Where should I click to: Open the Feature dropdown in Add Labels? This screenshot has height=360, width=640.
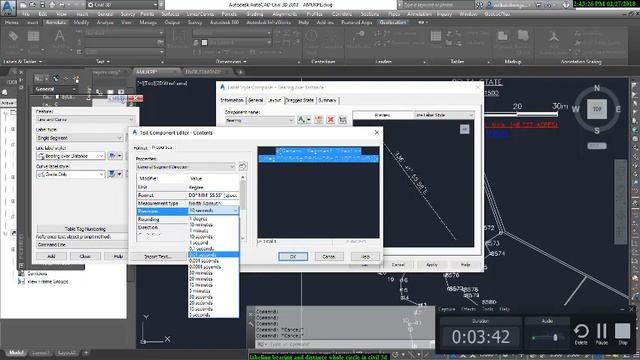click(x=131, y=120)
